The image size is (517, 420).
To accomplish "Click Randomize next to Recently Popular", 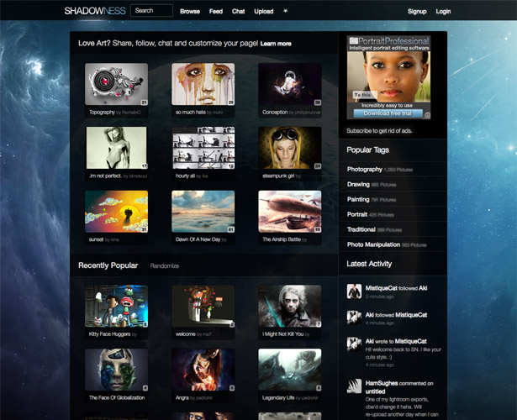I will 165,265.
